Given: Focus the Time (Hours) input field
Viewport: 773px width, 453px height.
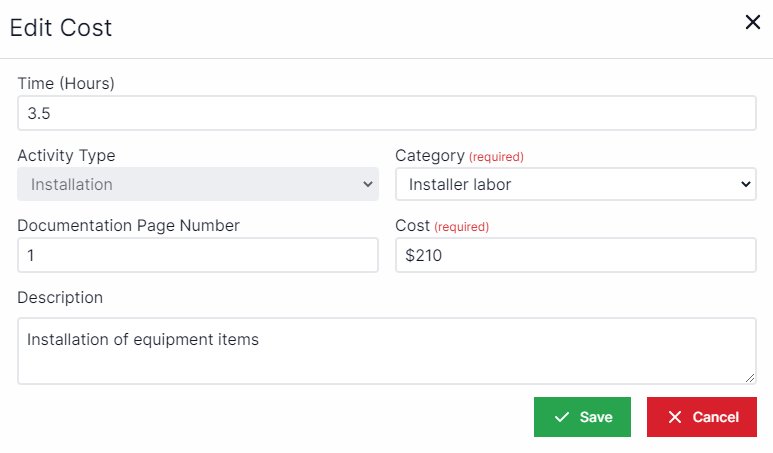Looking at the screenshot, I should tap(386, 113).
